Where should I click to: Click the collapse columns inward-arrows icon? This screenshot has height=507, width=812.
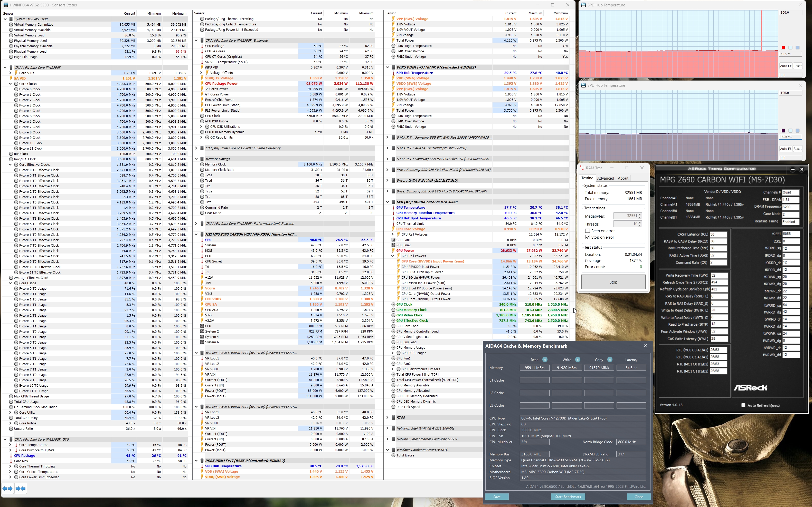21,489
